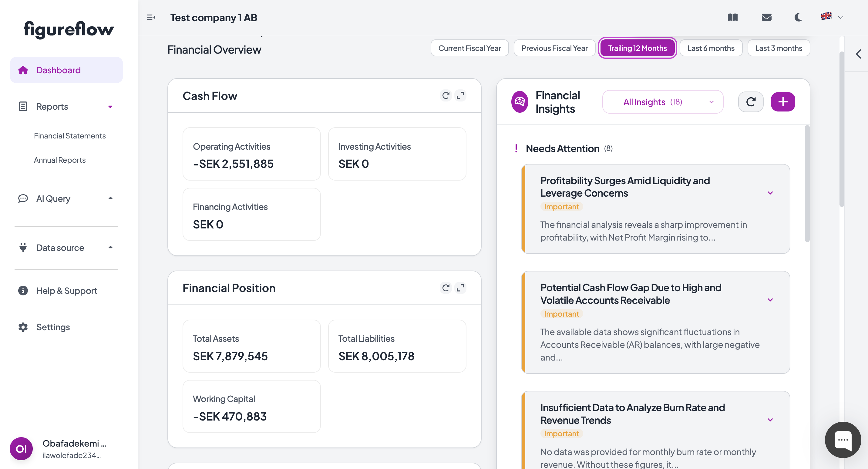Image resolution: width=868 pixels, height=469 pixels.
Task: Click the figureflow logo
Action: pyautogui.click(x=69, y=29)
